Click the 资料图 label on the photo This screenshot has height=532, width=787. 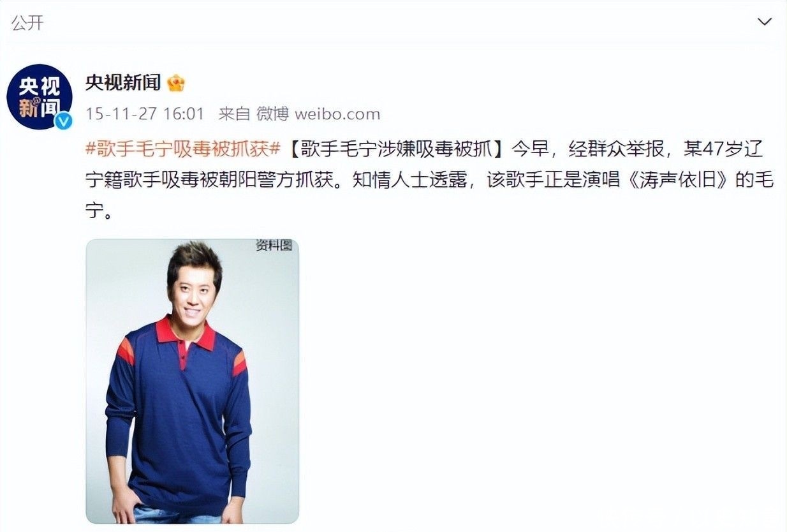tap(274, 246)
